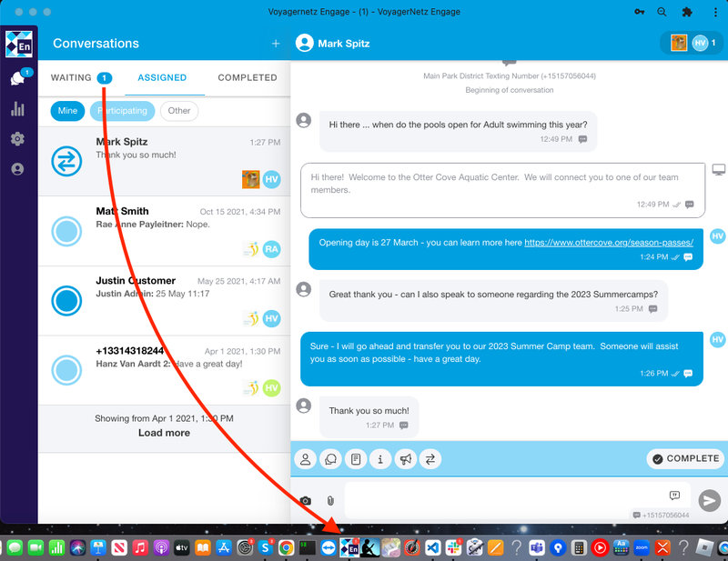The width and height of the screenshot is (728, 561).
Task: Open participants pill in chat header
Action: click(693, 43)
